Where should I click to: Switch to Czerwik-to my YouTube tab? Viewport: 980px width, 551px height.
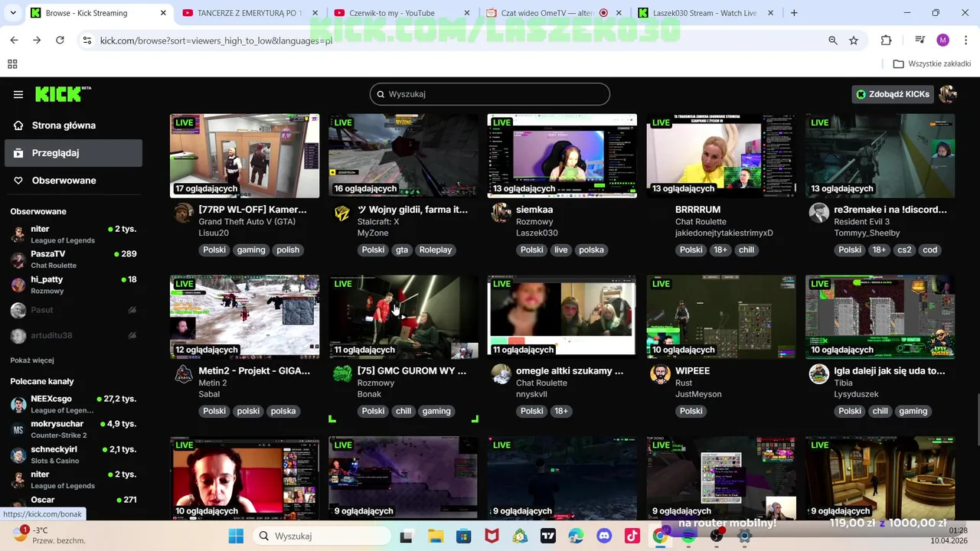pyautogui.click(x=402, y=13)
